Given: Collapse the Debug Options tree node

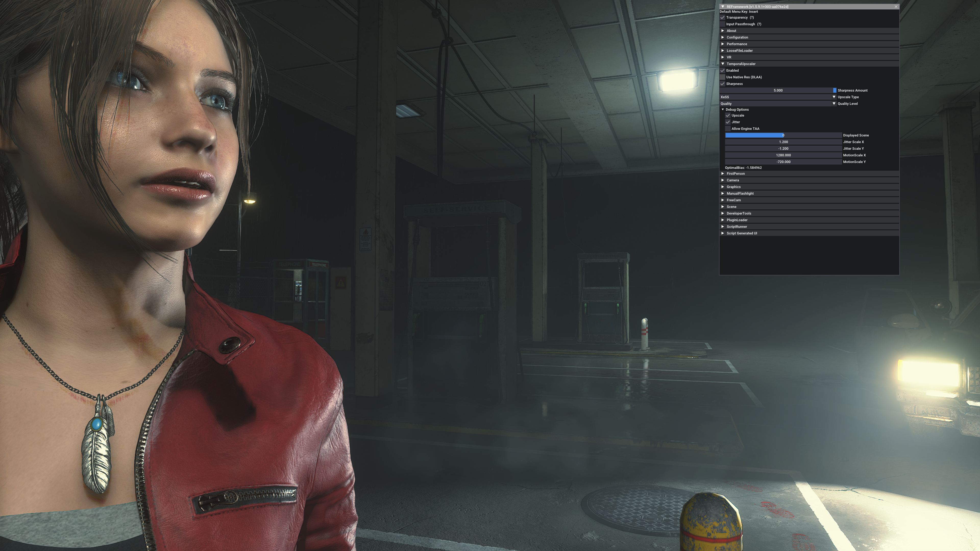Looking at the screenshot, I should (x=723, y=109).
